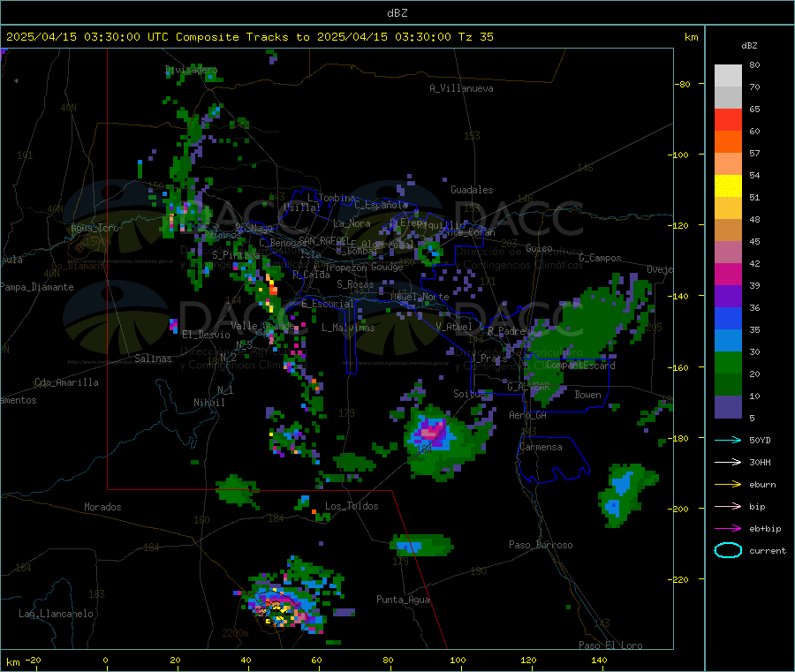Click the 'Tz 35' text in header
This screenshot has height=672, width=795.
[475, 36]
